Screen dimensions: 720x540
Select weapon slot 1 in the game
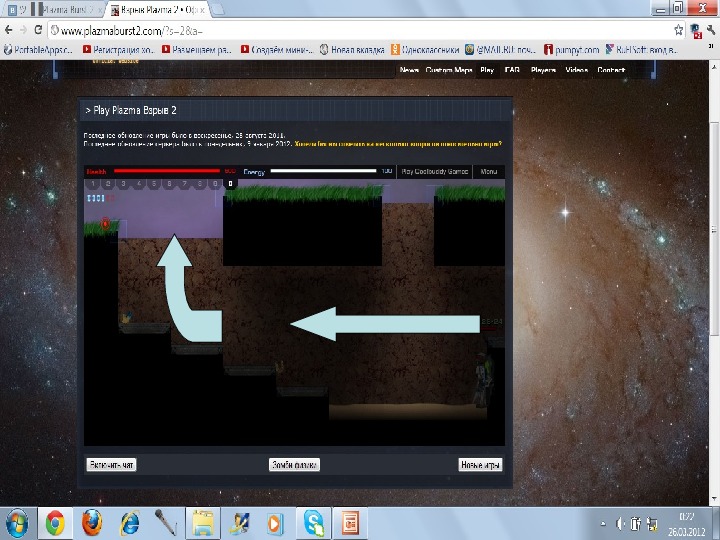pos(93,184)
